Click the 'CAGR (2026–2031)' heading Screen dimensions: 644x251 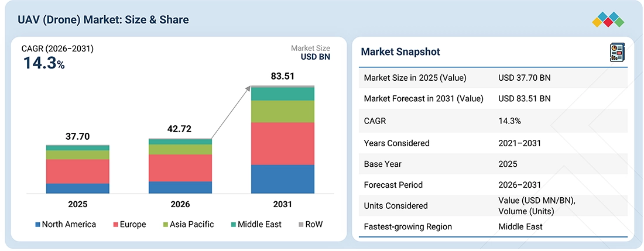coord(57,49)
